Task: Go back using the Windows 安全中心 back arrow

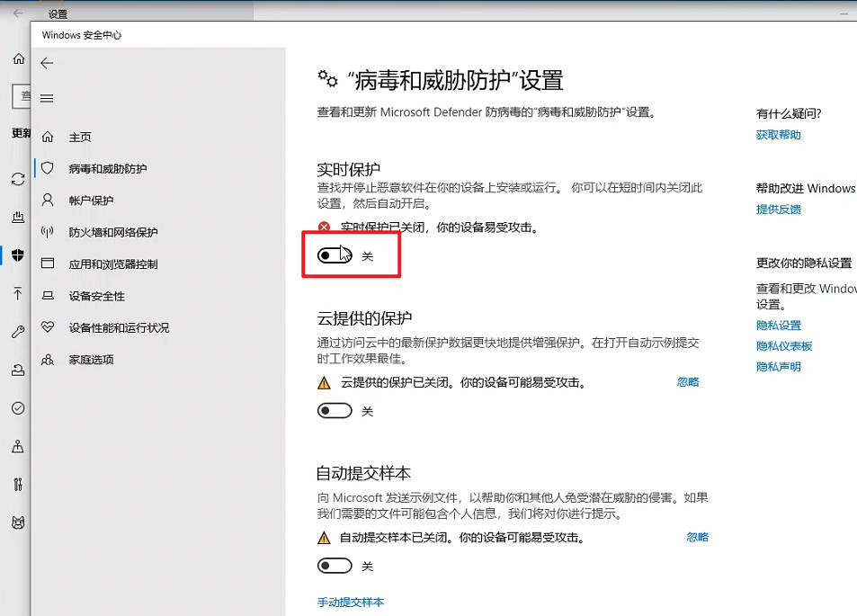Action: click(x=48, y=63)
